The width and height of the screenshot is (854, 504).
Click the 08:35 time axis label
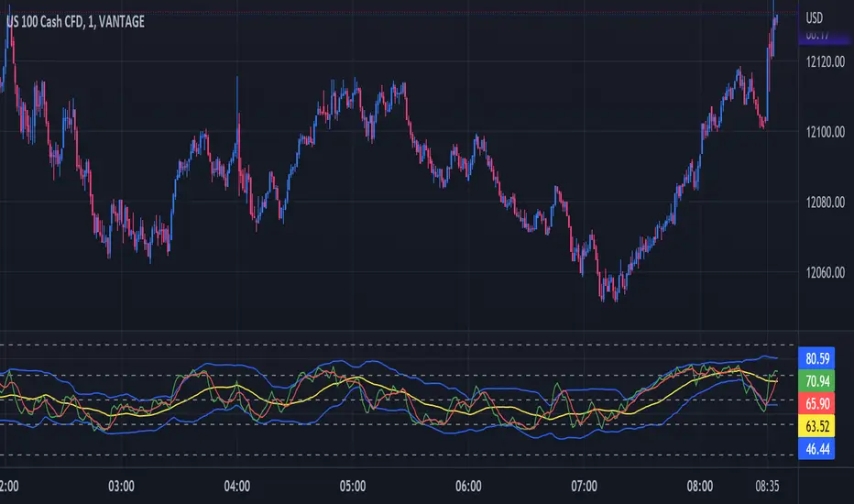(x=767, y=486)
